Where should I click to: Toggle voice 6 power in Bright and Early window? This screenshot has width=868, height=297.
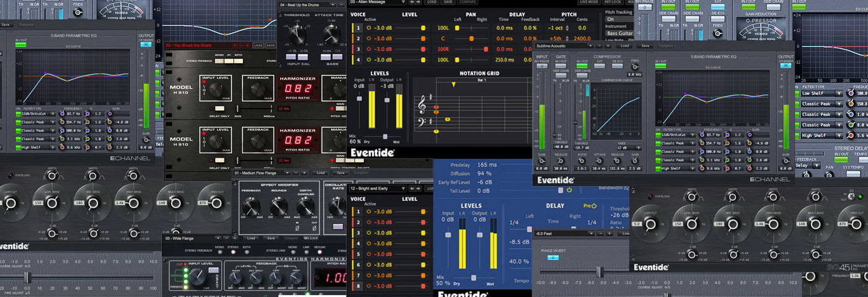(x=368, y=264)
